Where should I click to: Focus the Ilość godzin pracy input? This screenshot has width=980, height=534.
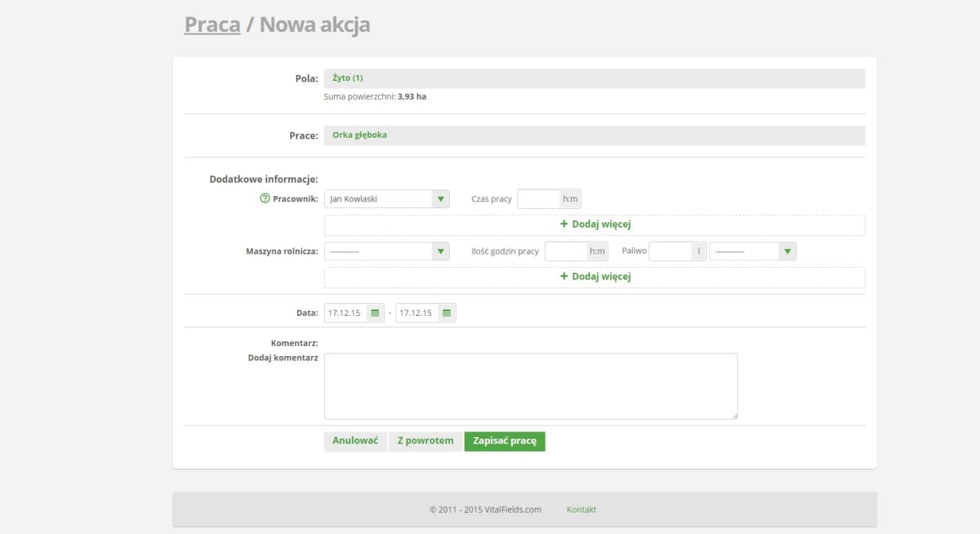566,251
